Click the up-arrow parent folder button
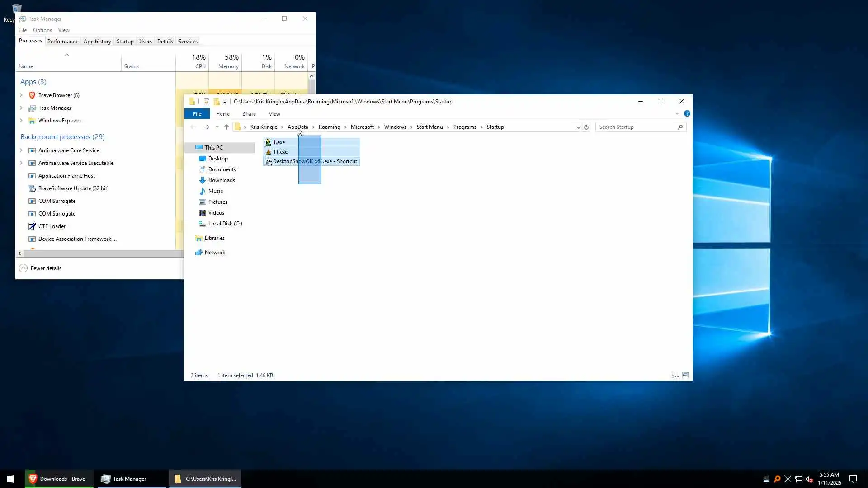The height and width of the screenshot is (488, 868). pos(226,127)
